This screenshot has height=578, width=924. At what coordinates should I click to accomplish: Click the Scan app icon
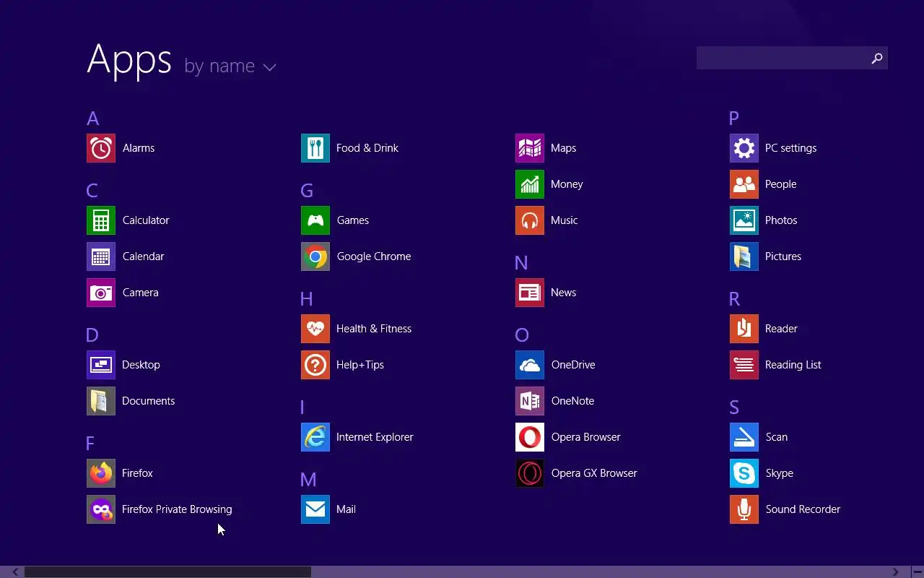(744, 437)
